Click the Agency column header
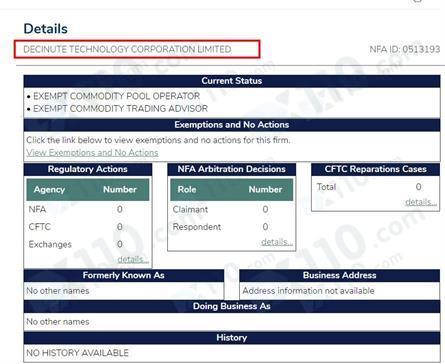The width and height of the screenshot is (445, 364). tap(49, 189)
